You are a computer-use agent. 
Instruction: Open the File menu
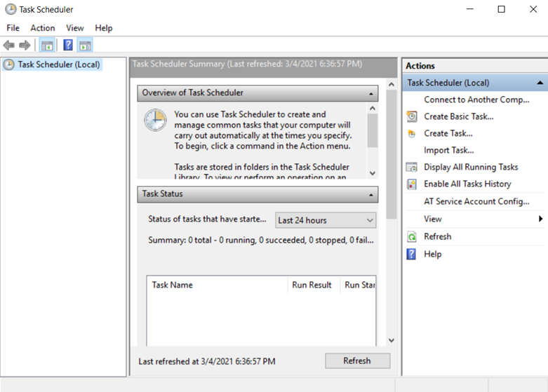coord(13,28)
